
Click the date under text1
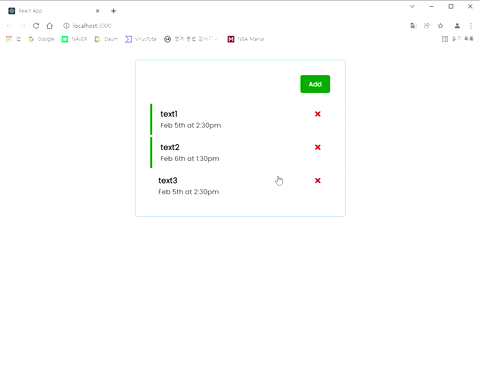(x=191, y=125)
